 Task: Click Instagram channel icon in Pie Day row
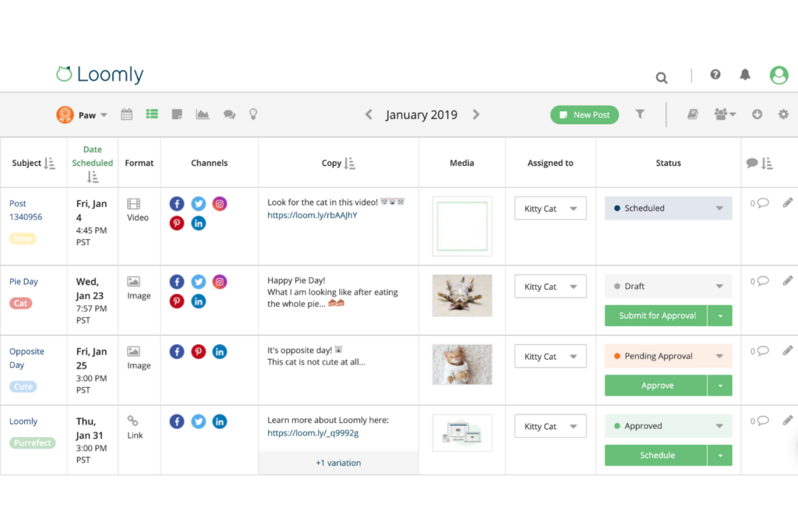click(x=219, y=282)
